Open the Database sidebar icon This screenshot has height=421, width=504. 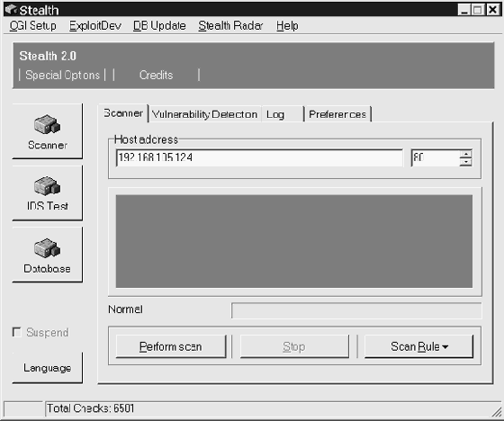(47, 255)
